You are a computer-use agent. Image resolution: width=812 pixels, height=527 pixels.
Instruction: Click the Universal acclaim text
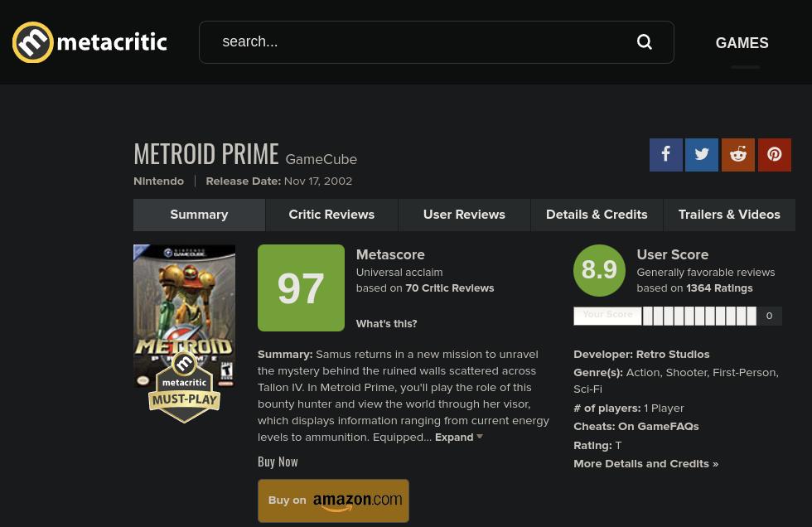tap(399, 273)
